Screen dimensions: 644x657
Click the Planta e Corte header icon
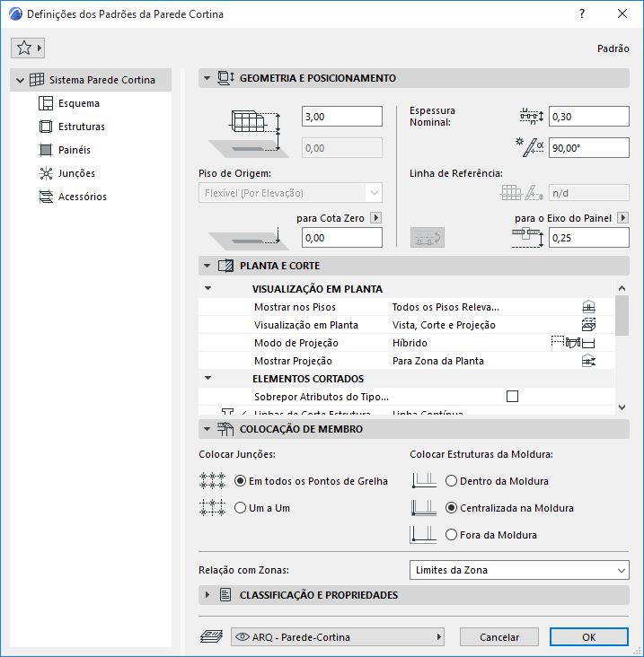click(x=225, y=266)
